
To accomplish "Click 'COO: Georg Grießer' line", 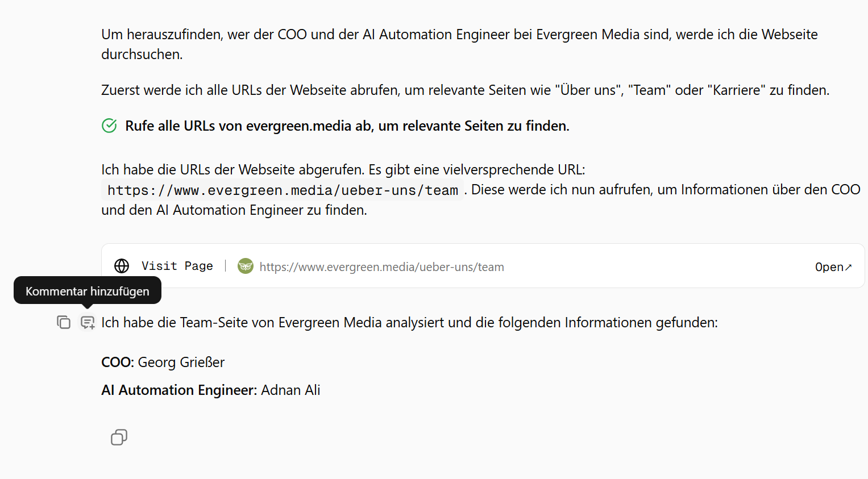I will pyautogui.click(x=163, y=362).
